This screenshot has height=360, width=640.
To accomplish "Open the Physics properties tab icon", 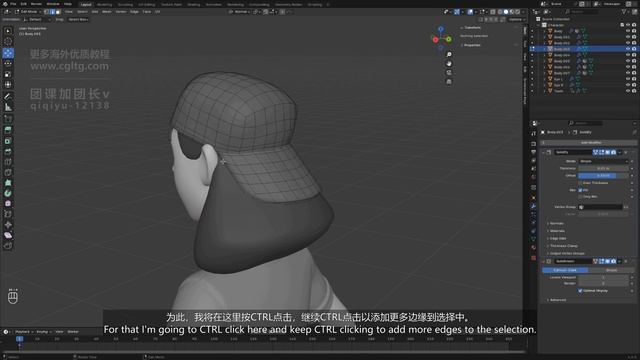I will pyautogui.click(x=533, y=223).
